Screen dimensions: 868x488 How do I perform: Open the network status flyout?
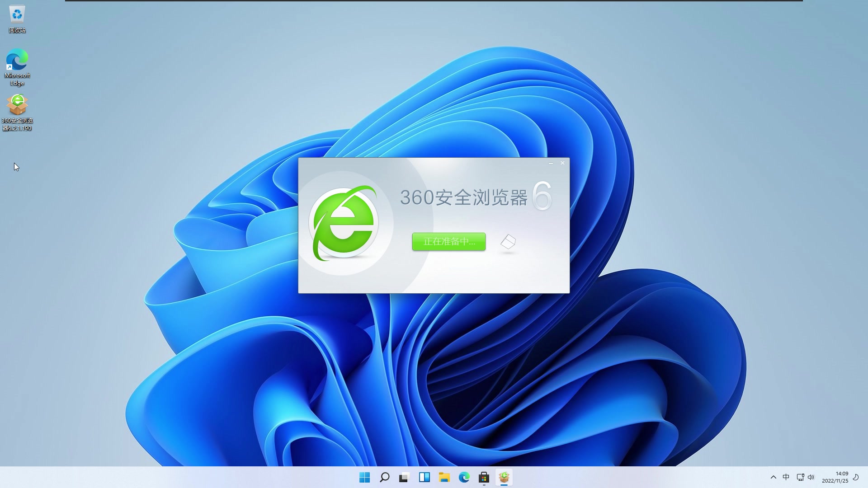(x=800, y=477)
